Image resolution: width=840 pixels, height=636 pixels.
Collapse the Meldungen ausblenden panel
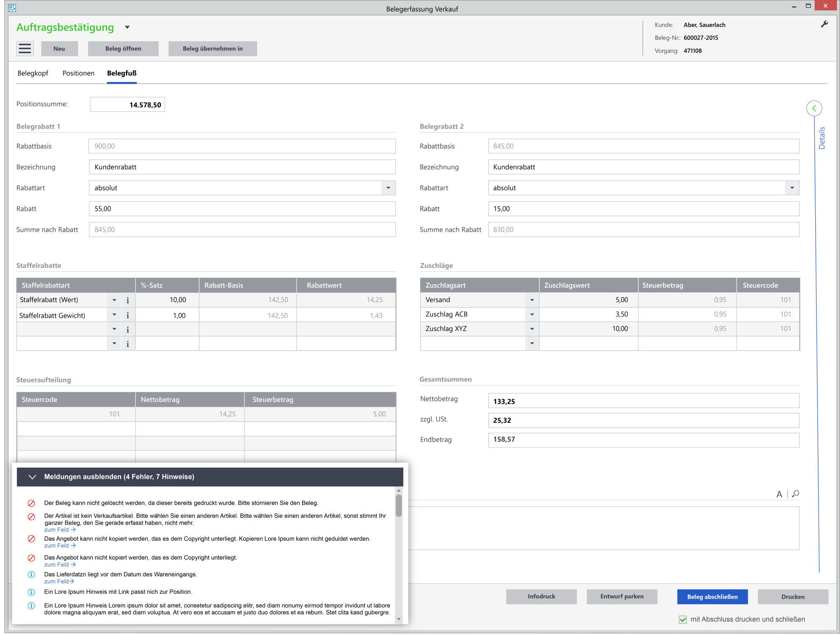click(32, 477)
